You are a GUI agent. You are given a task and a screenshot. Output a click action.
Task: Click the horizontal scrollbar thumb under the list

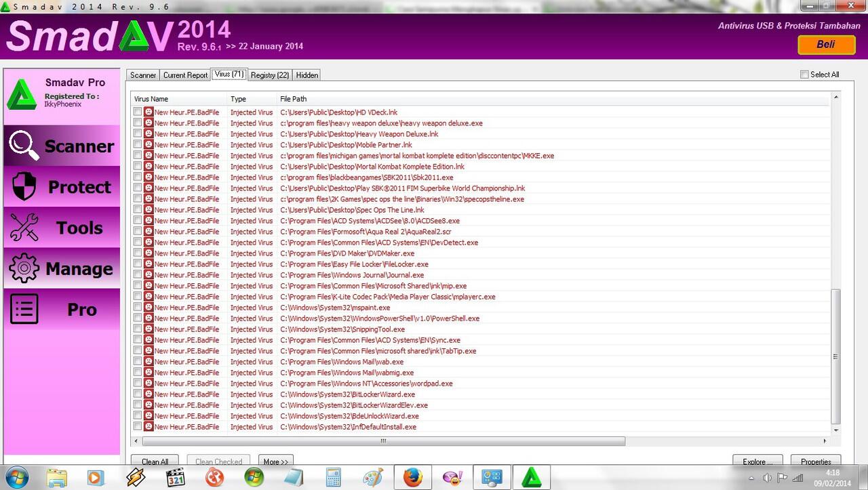tap(382, 441)
